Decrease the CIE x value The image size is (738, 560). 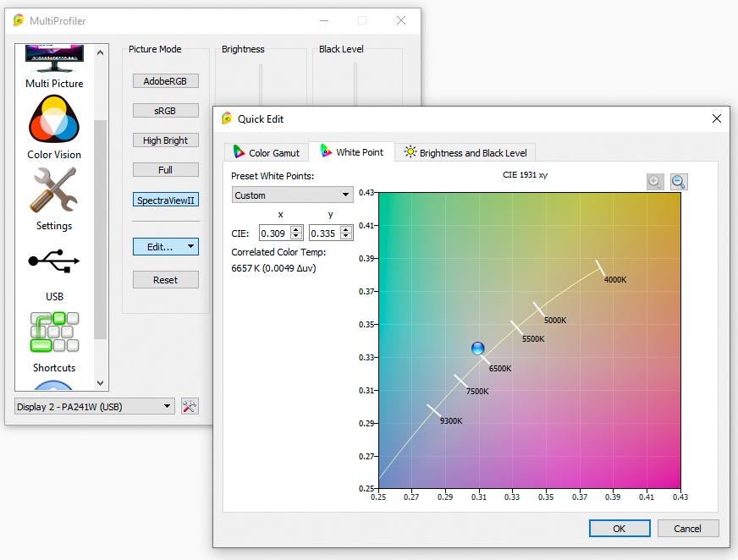[296, 236]
